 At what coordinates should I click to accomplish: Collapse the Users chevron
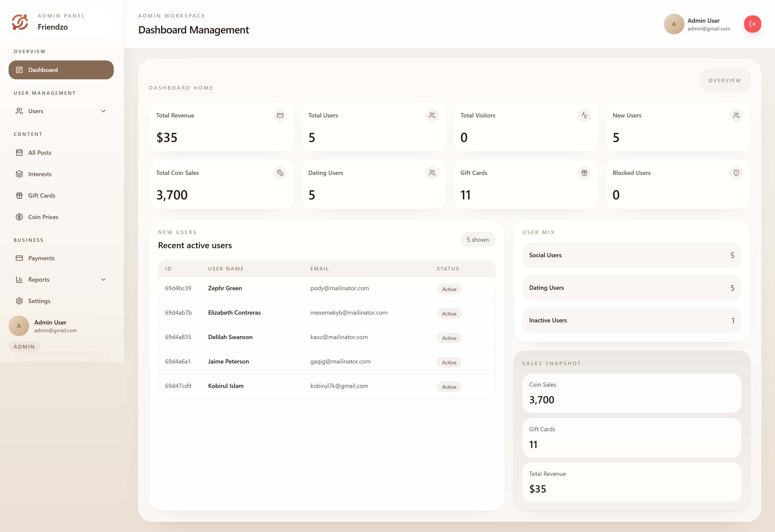click(x=103, y=111)
